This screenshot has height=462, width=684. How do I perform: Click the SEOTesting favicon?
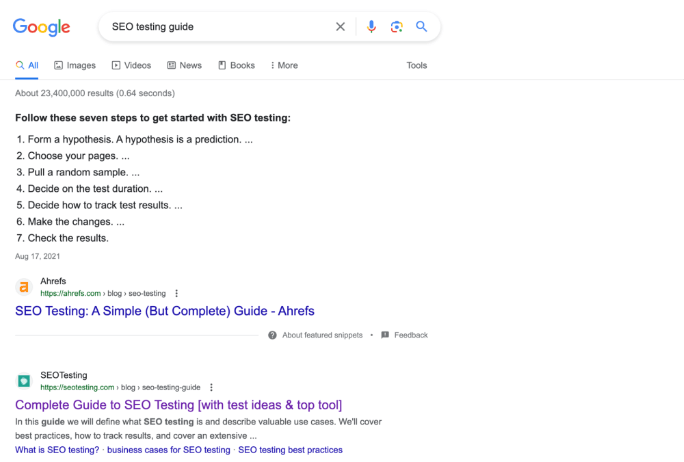pyautogui.click(x=24, y=381)
